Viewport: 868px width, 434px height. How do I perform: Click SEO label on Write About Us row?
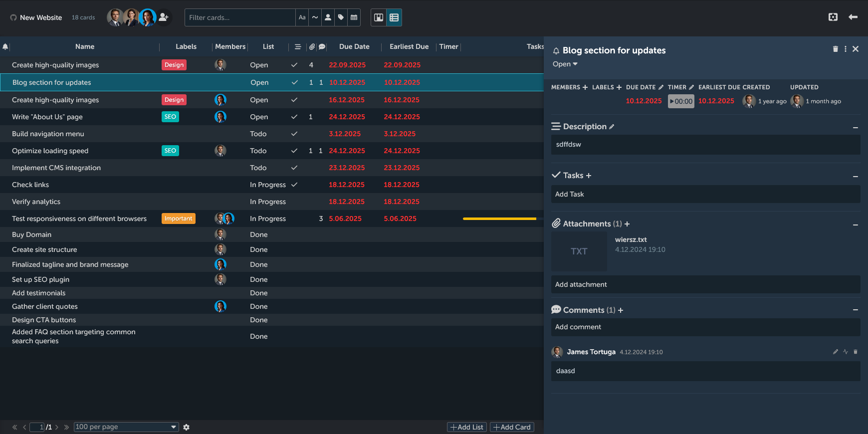point(170,117)
